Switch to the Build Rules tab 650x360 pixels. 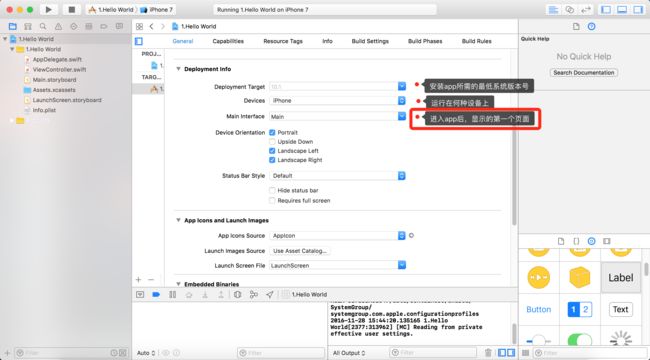point(477,41)
